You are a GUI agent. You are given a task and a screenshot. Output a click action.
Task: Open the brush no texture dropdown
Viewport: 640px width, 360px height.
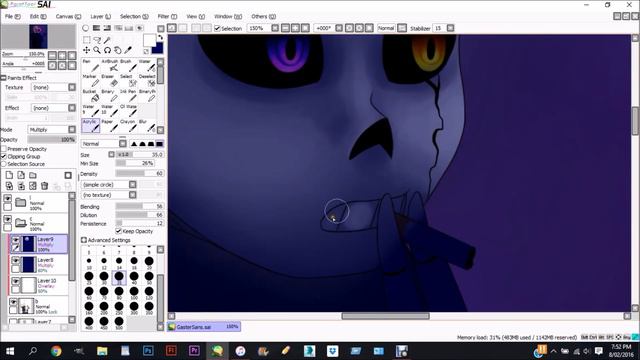pyautogui.click(x=133, y=195)
